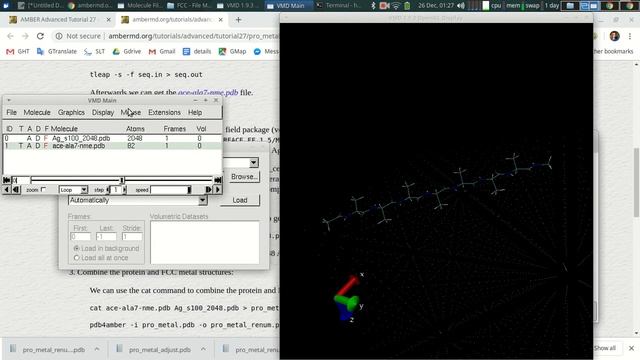Step one frame forward in VMD Main

(209, 190)
